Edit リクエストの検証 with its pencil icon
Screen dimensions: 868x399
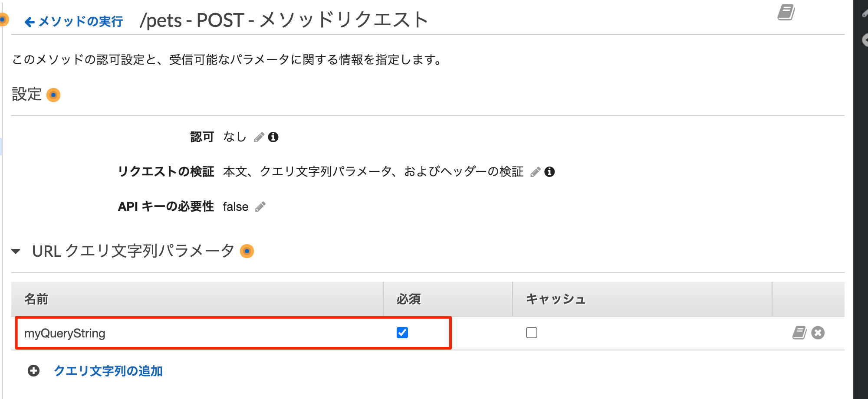[536, 172]
